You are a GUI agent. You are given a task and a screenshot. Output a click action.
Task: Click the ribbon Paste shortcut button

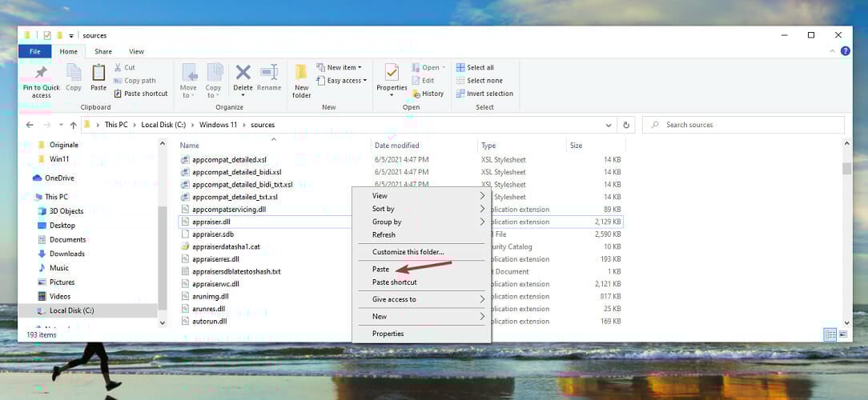point(141,94)
